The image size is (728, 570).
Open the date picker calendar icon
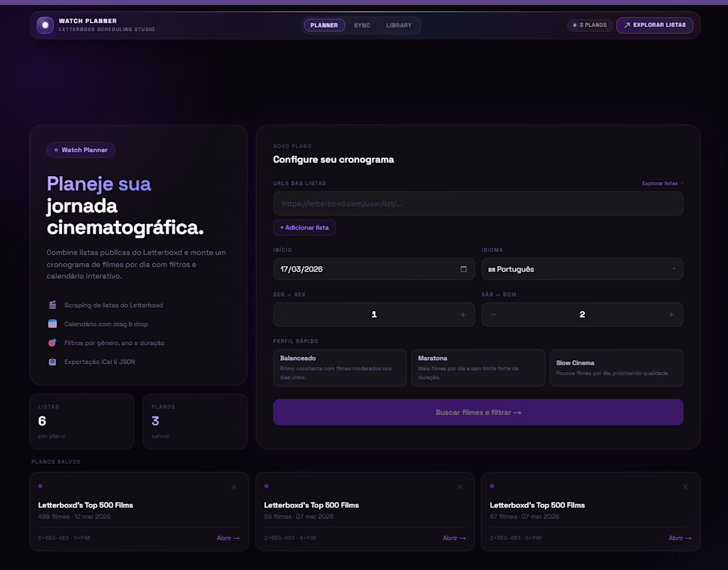click(463, 269)
